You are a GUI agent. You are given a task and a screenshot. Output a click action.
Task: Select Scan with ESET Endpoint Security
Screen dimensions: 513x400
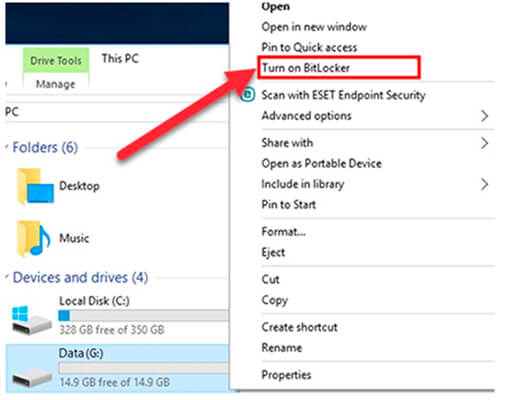pos(343,95)
